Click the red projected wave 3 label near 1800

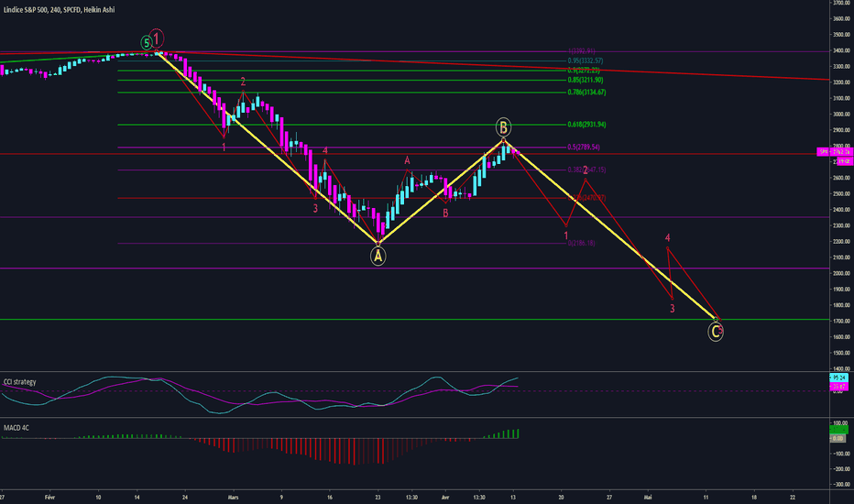pyautogui.click(x=672, y=309)
